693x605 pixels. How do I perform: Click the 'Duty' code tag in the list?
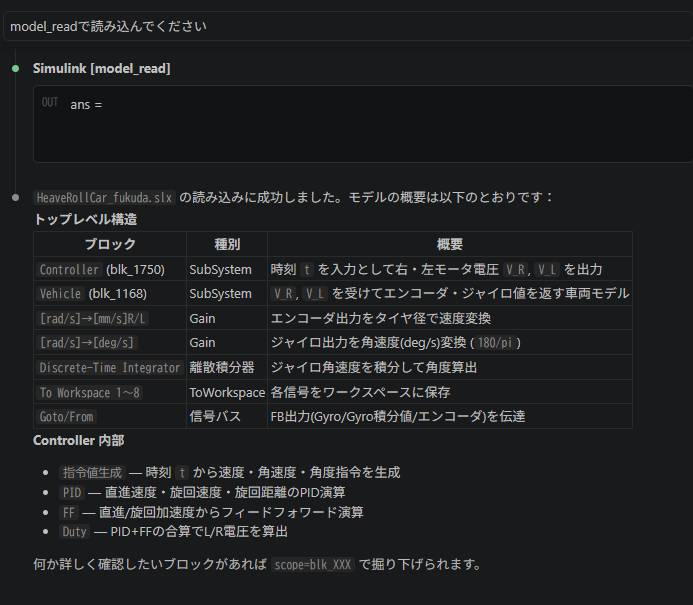[x=74, y=531]
